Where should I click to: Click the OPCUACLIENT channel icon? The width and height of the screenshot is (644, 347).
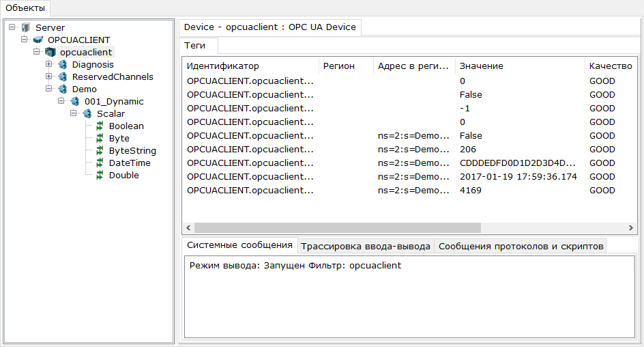[38, 40]
